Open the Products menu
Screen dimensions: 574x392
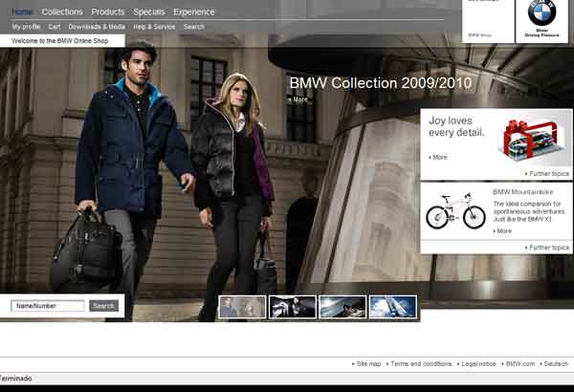[x=108, y=11]
